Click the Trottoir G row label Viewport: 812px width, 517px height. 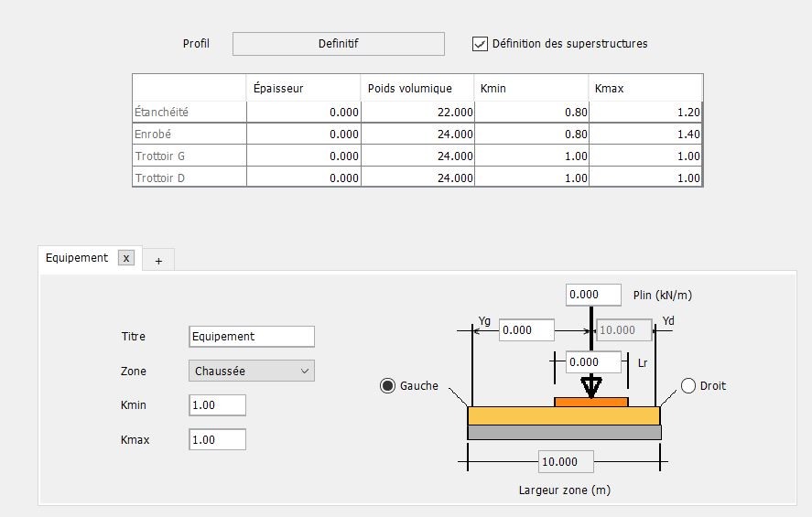pos(189,156)
